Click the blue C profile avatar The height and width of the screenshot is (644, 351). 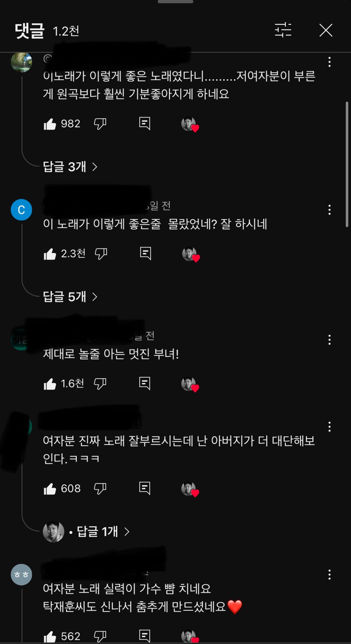(x=21, y=210)
